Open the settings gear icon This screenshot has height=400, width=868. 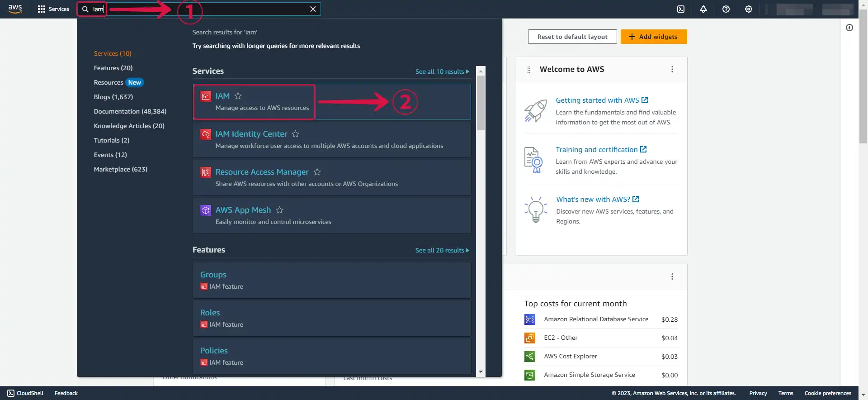[749, 9]
